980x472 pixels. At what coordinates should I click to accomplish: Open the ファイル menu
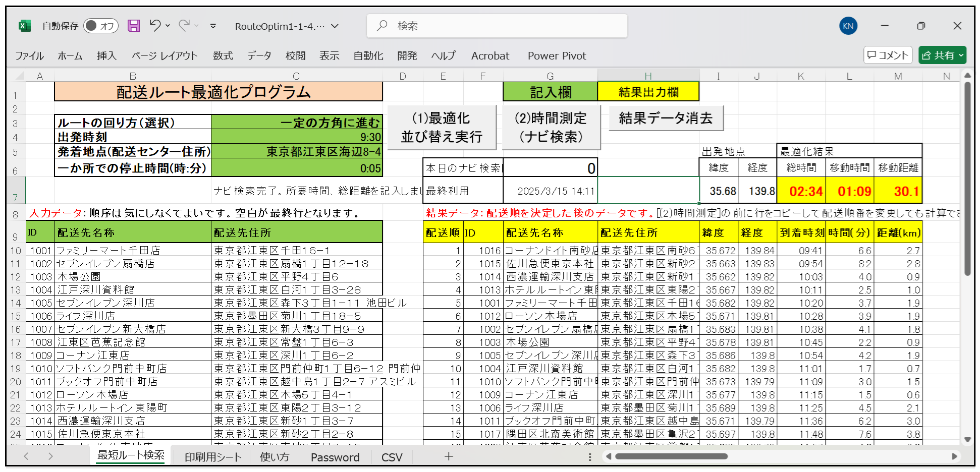click(29, 56)
